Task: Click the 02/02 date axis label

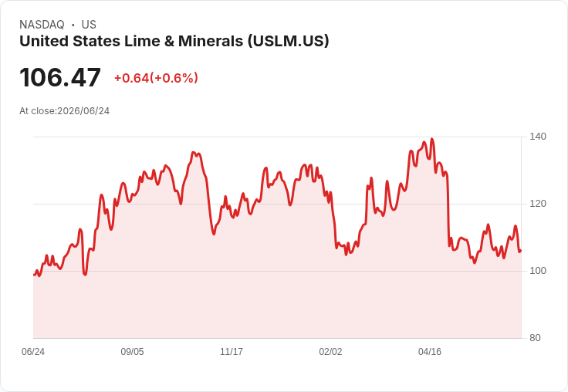Action: (x=330, y=352)
